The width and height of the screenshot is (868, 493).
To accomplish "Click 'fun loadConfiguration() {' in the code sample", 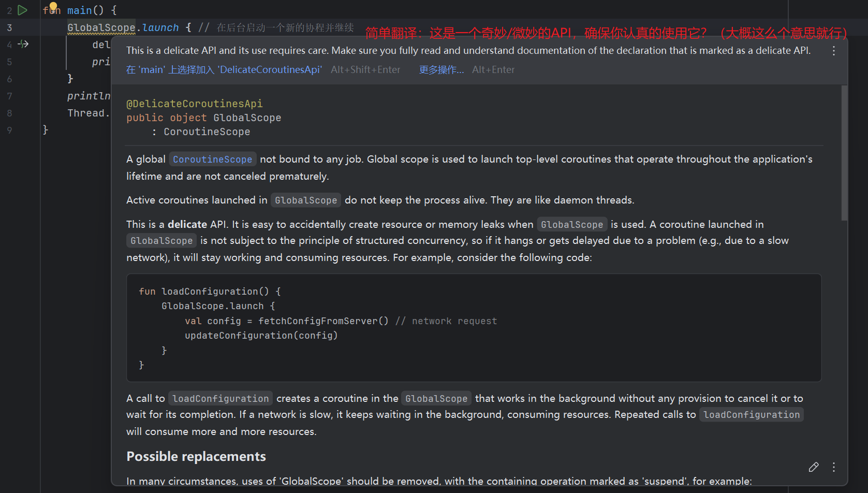I will (x=210, y=292).
